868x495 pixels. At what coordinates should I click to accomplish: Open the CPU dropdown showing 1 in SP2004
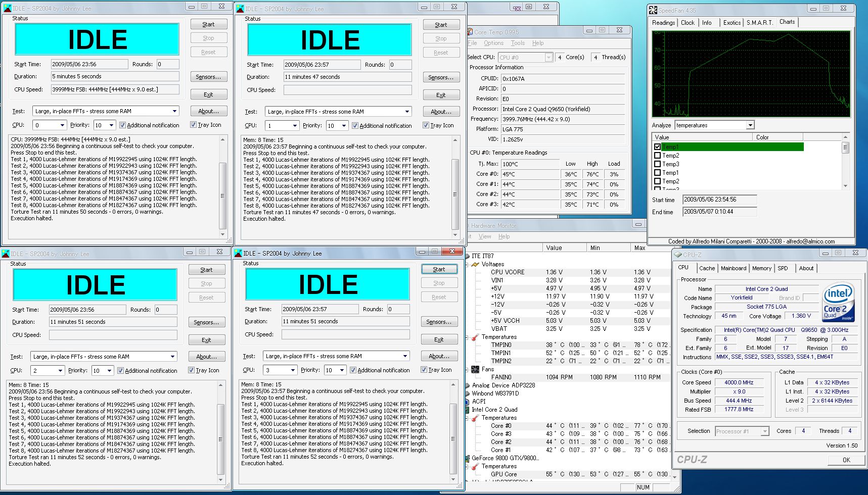coord(295,126)
